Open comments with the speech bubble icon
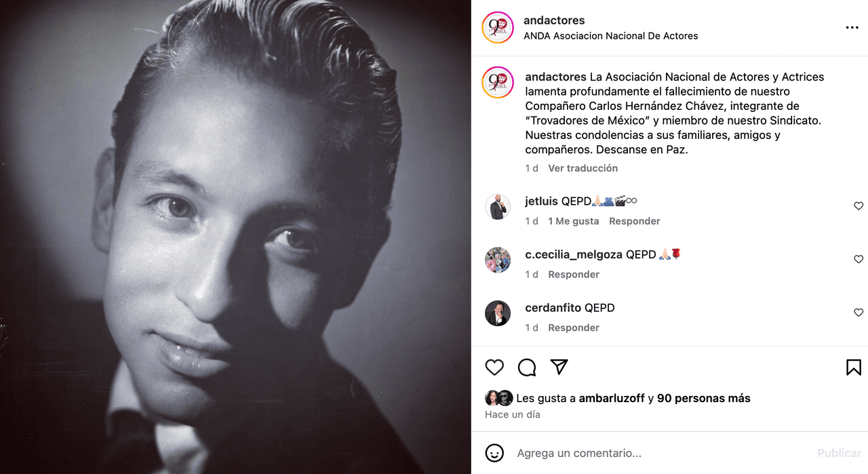This screenshot has width=868, height=474. click(x=527, y=367)
